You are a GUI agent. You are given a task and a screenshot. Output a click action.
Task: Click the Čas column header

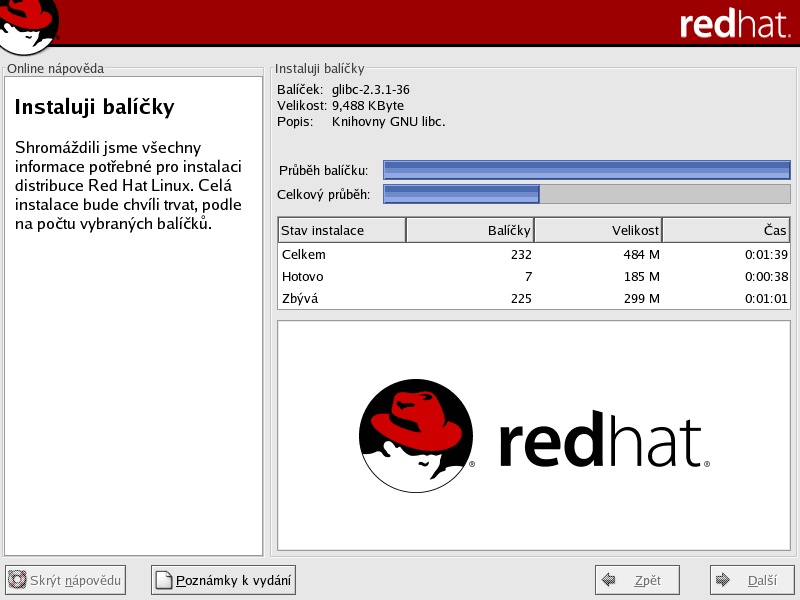point(726,231)
